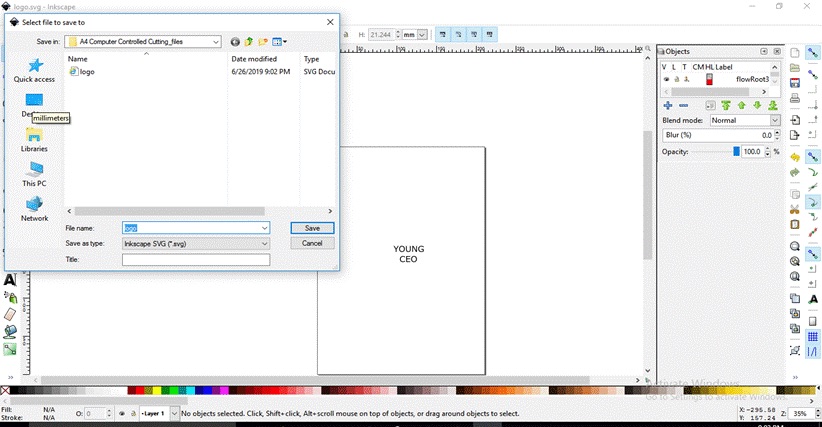Select the Spray tool in left toolbox
822x427 pixels.
10,298
